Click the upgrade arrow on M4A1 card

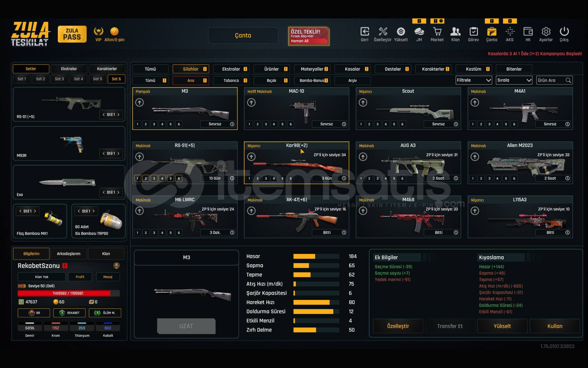475,102
